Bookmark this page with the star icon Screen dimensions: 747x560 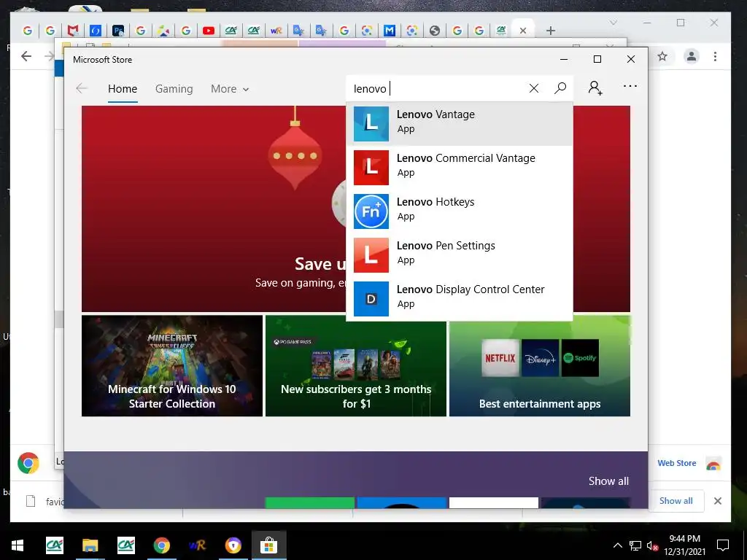click(x=662, y=57)
